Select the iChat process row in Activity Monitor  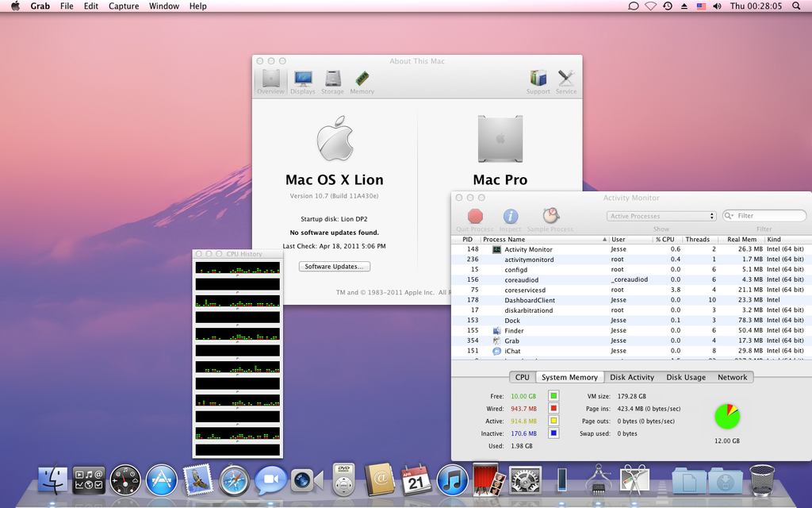[x=631, y=351]
